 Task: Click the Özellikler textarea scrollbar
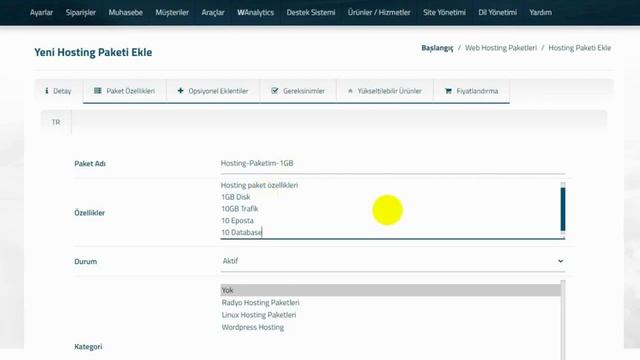563,210
